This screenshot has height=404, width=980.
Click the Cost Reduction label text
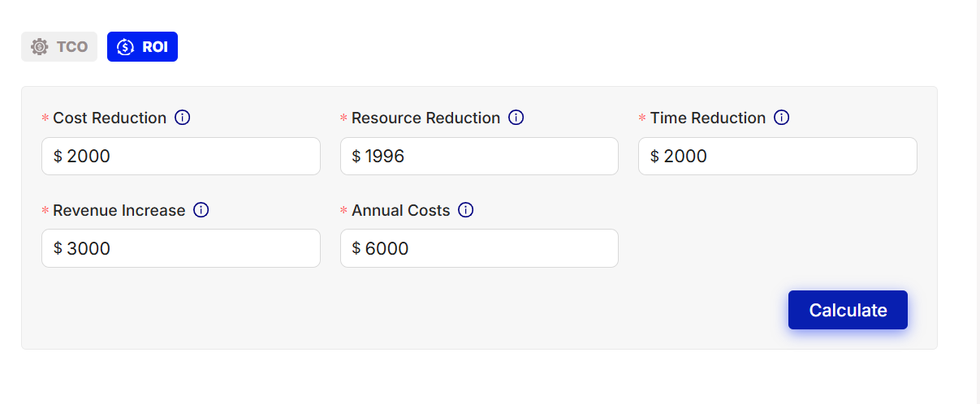(x=110, y=118)
